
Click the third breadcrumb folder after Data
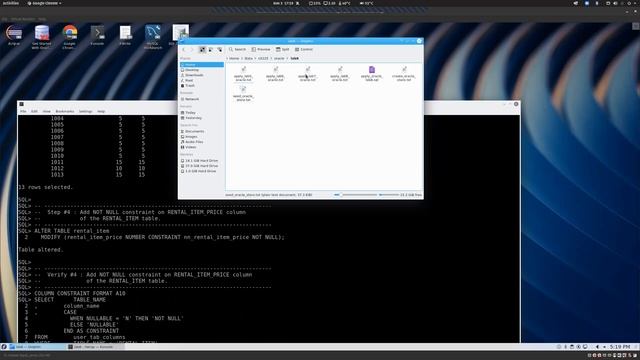point(263,59)
